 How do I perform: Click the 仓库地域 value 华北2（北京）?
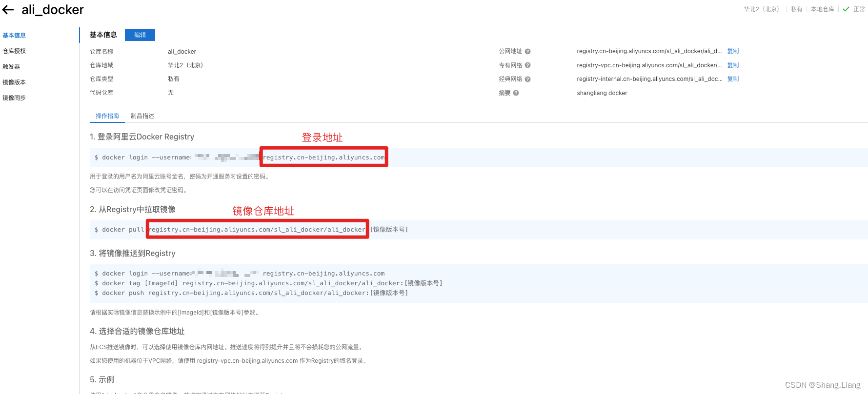[185, 65]
